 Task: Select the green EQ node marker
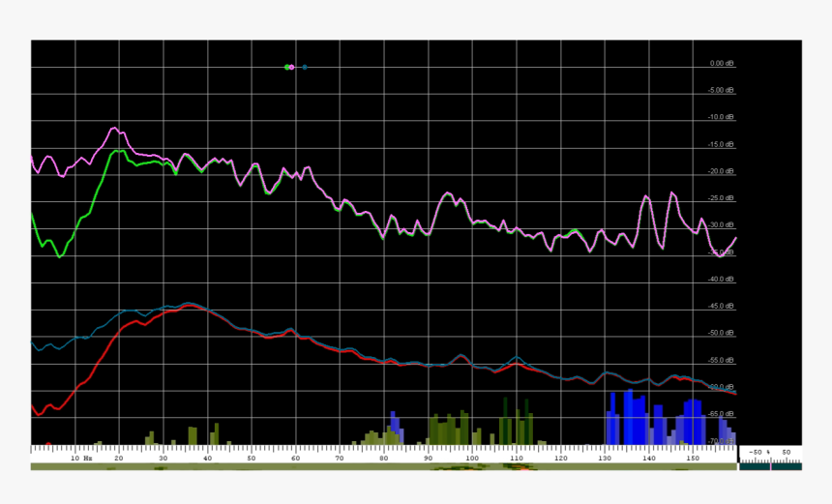(287, 68)
